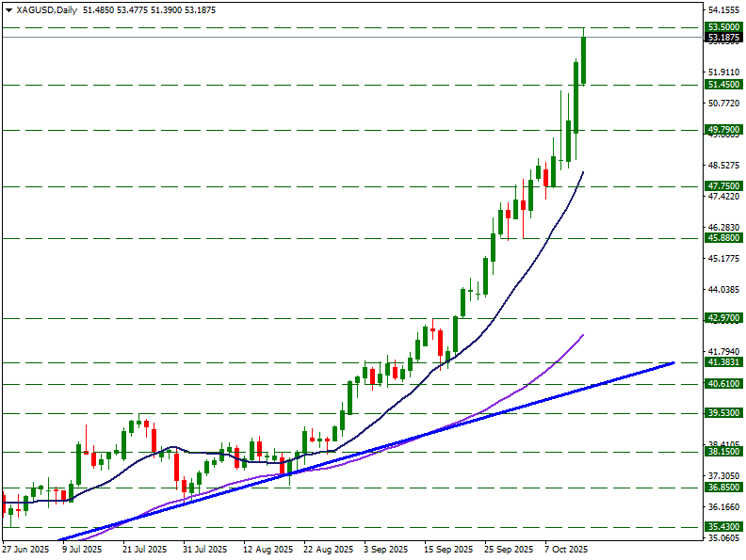Select the upper end of purple moving average

pyautogui.click(x=583, y=335)
